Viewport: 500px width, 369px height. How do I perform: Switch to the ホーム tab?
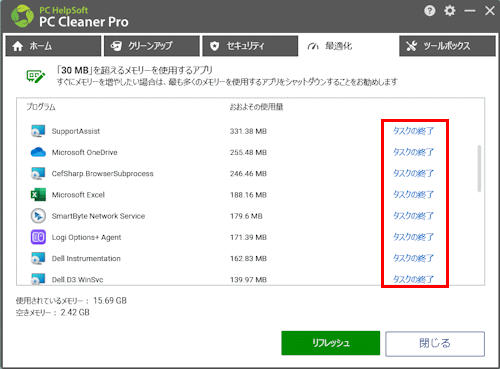coord(53,46)
